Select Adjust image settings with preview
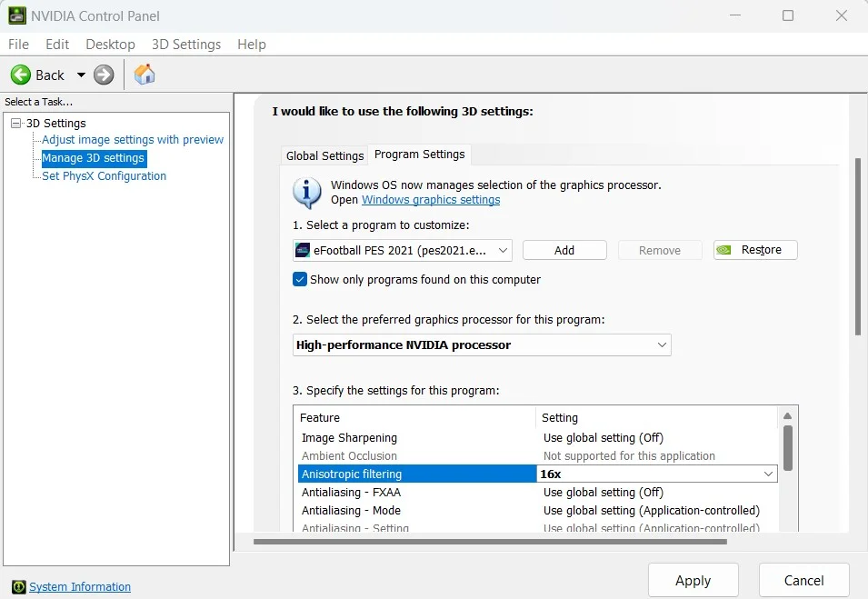The height and width of the screenshot is (599, 868). (133, 139)
